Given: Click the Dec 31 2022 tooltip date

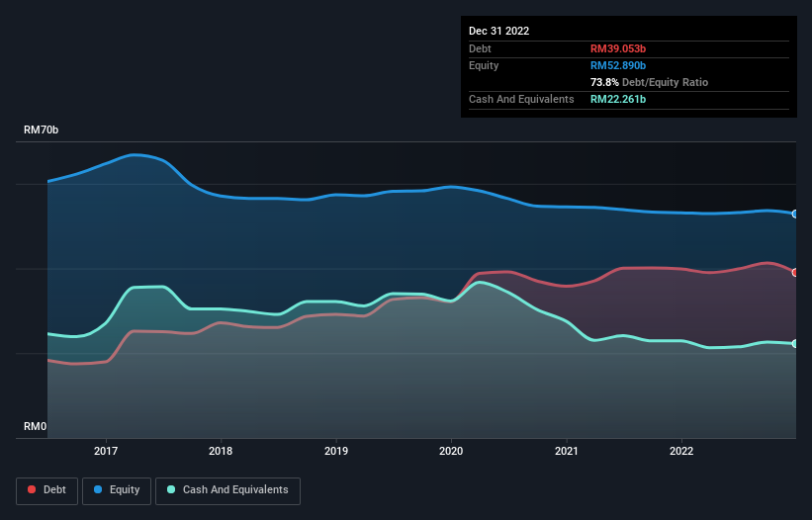Looking at the screenshot, I should click(x=499, y=31).
